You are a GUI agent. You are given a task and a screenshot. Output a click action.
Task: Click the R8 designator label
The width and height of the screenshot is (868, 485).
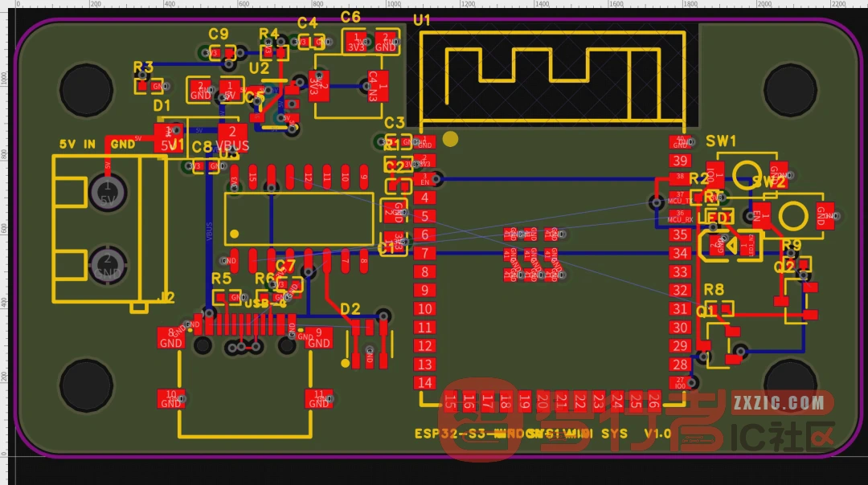[x=714, y=290]
